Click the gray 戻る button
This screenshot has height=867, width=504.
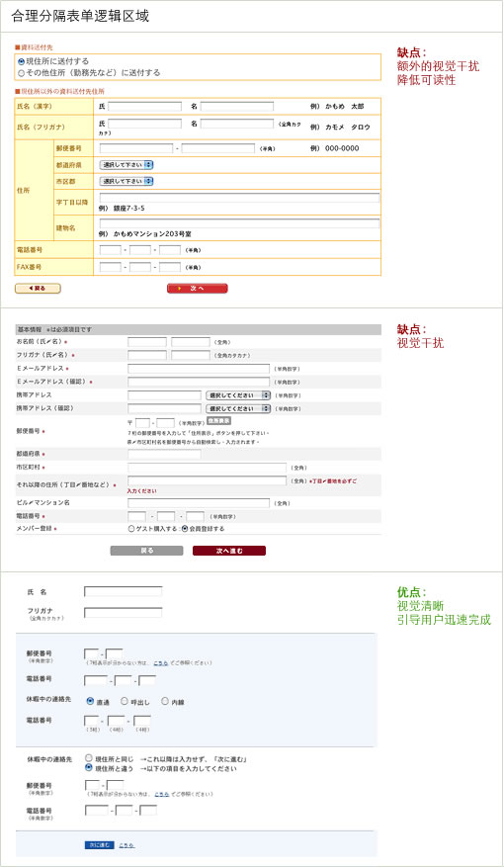coord(146,551)
